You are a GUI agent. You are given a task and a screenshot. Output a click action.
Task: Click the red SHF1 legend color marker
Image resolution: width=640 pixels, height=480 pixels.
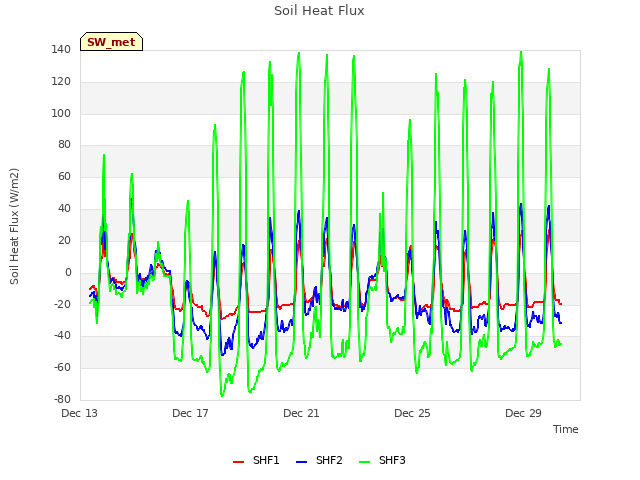(238, 462)
